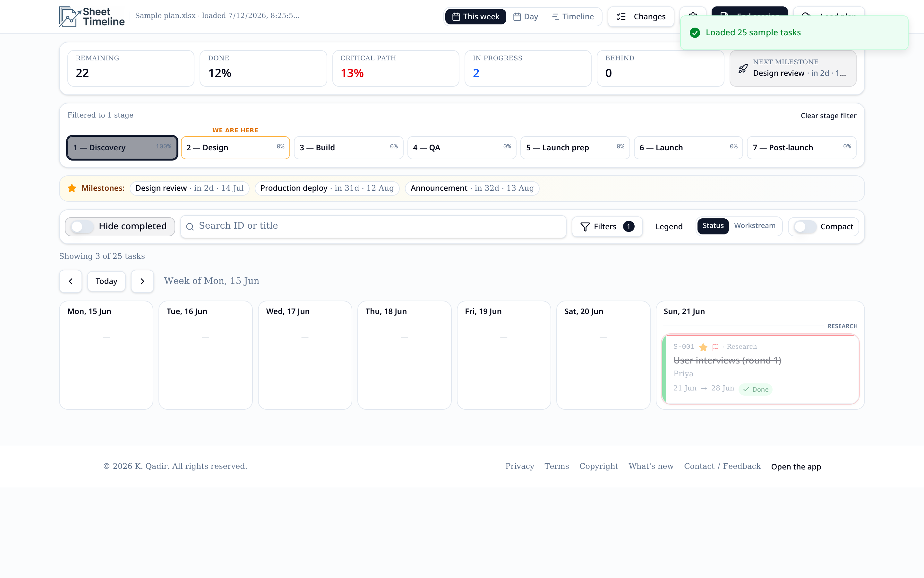Click the Tue, 16 Jun column header
The image size is (924, 578).
187,311
